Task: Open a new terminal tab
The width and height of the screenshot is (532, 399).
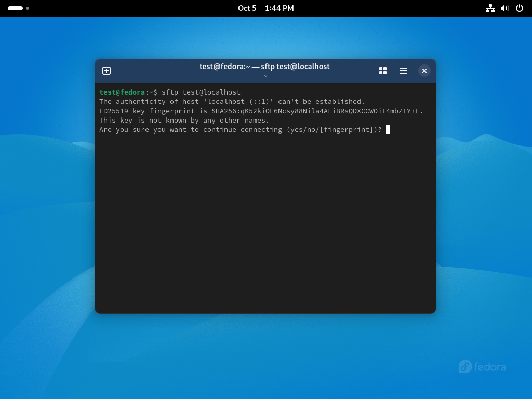Action: coord(107,71)
